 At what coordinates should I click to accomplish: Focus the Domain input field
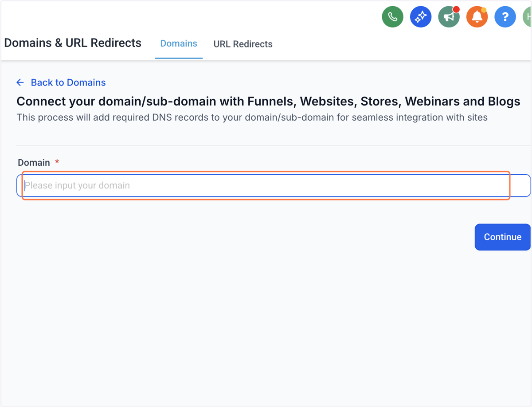point(274,185)
